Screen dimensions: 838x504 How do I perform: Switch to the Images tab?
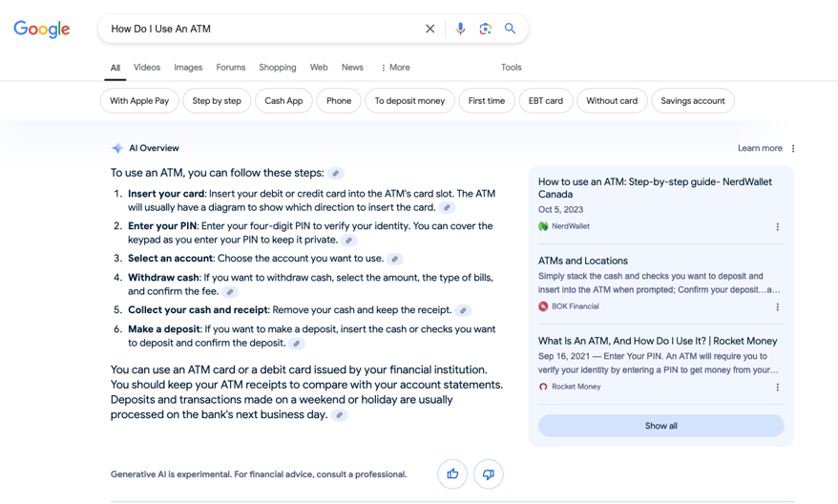(x=188, y=68)
